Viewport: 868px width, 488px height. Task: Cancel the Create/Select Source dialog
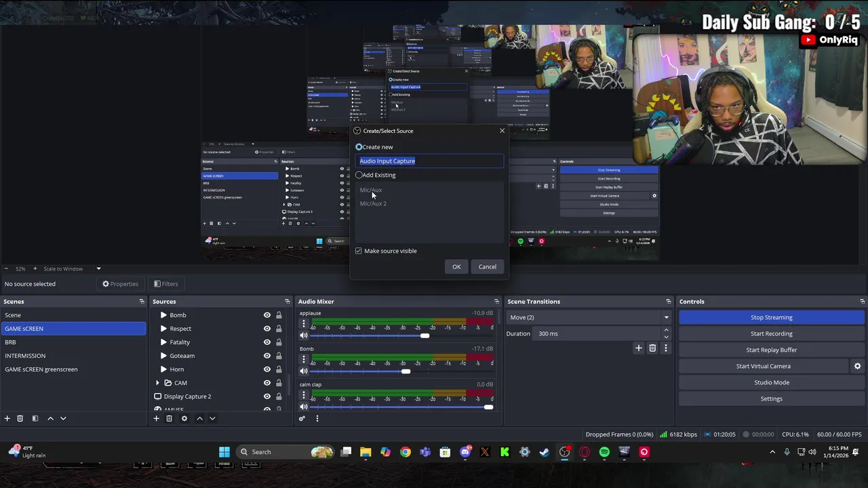pyautogui.click(x=487, y=266)
